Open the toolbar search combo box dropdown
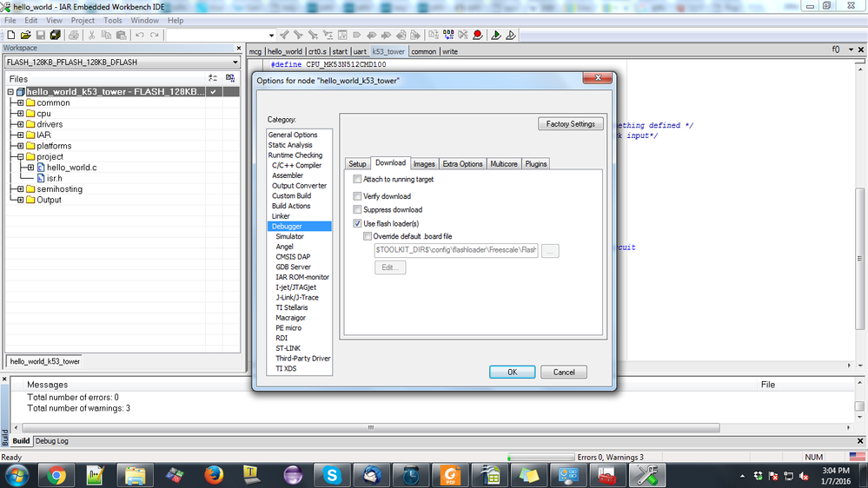Viewport: 868px width, 488px height. [271, 35]
